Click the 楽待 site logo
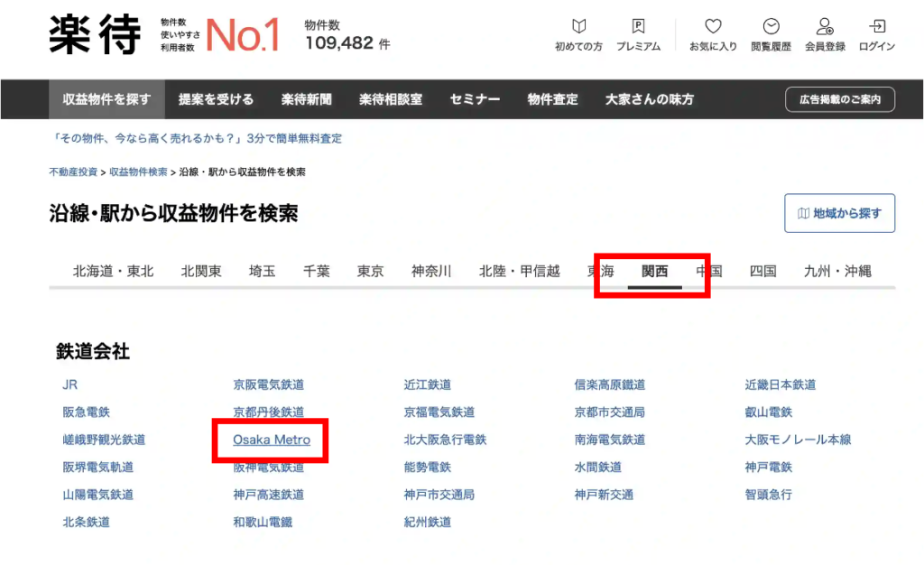The image size is (924, 565). click(96, 34)
